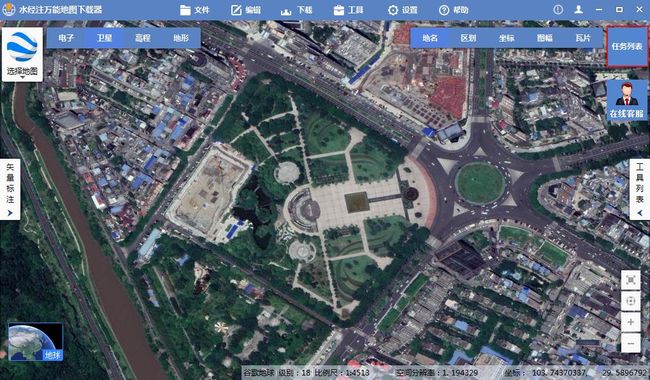Switch to the 地形 map tab
Image resolution: width=650 pixels, height=380 pixels.
click(181, 38)
